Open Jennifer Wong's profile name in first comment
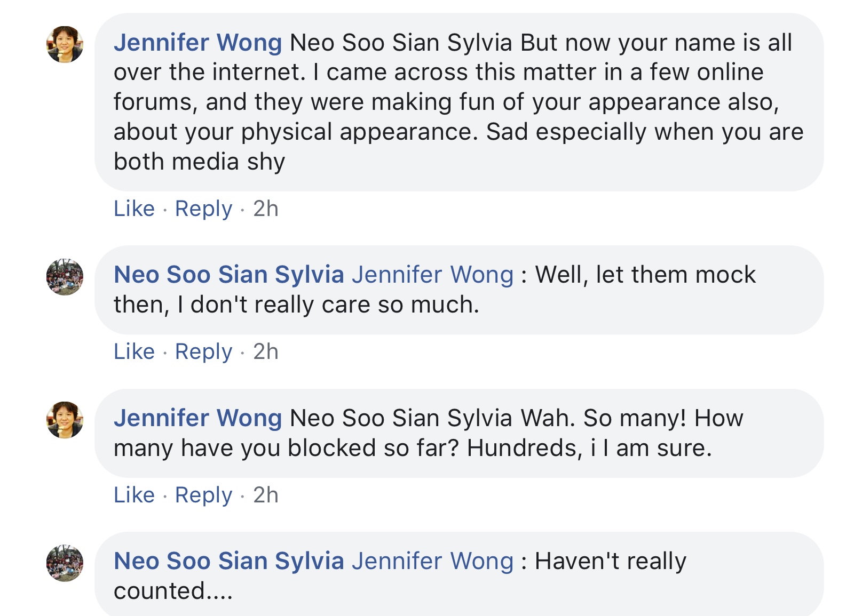 pos(197,43)
